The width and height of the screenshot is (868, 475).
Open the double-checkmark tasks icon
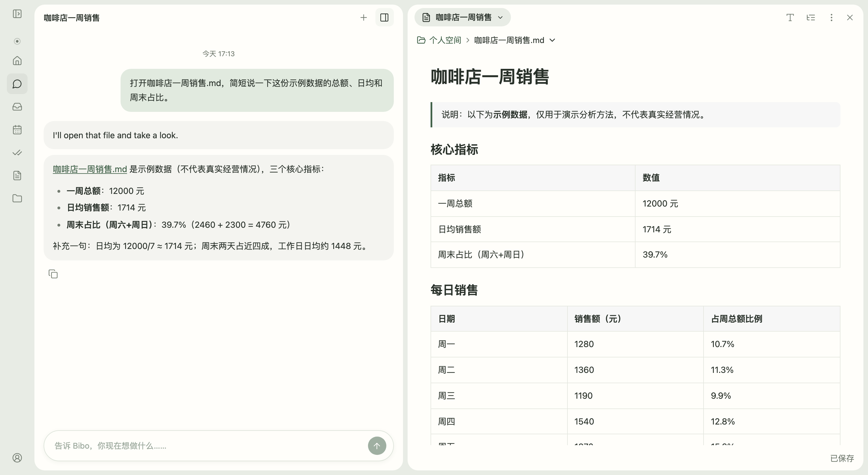17,153
